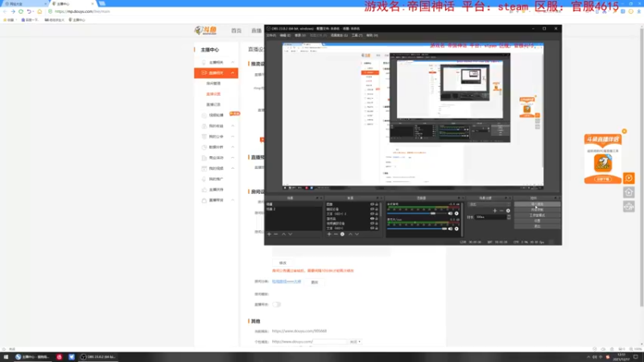Lock the 图像 source
The height and width of the screenshot is (362, 644).
tap(377, 204)
